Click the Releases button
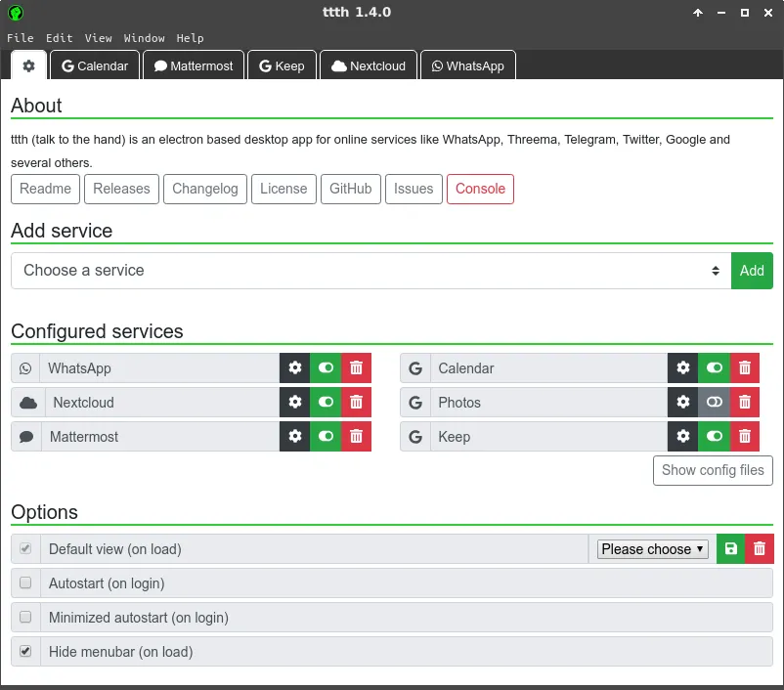The height and width of the screenshot is (690, 784). [121, 189]
